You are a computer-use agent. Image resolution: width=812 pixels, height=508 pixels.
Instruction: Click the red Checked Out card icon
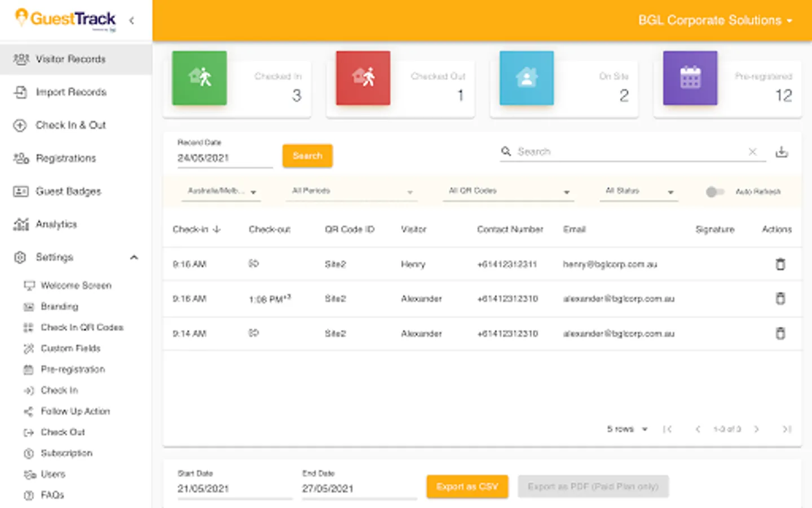click(363, 78)
